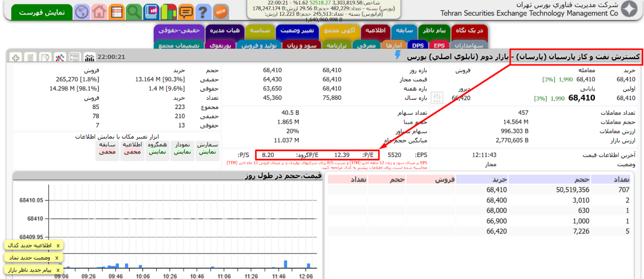
Task: Open the magnifier search icon
Action: point(134,12)
